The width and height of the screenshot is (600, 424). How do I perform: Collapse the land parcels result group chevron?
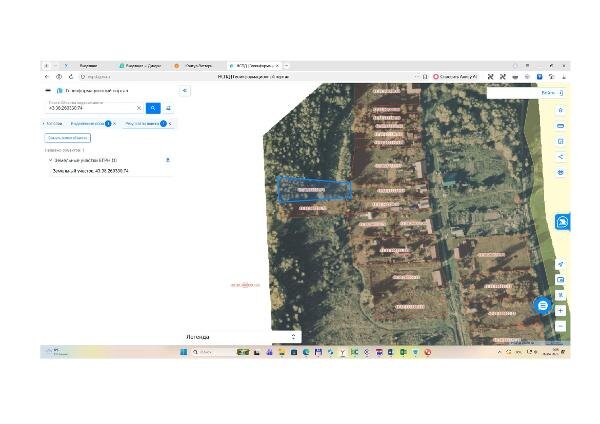(x=51, y=160)
